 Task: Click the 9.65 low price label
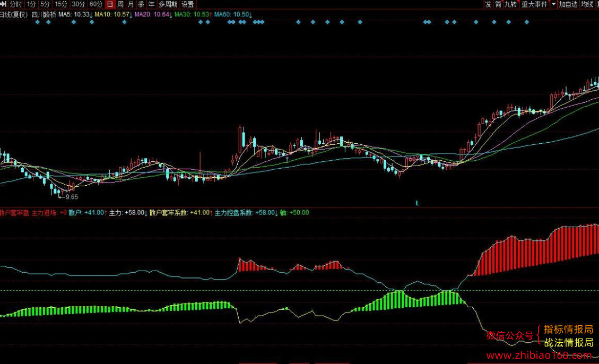click(x=72, y=197)
